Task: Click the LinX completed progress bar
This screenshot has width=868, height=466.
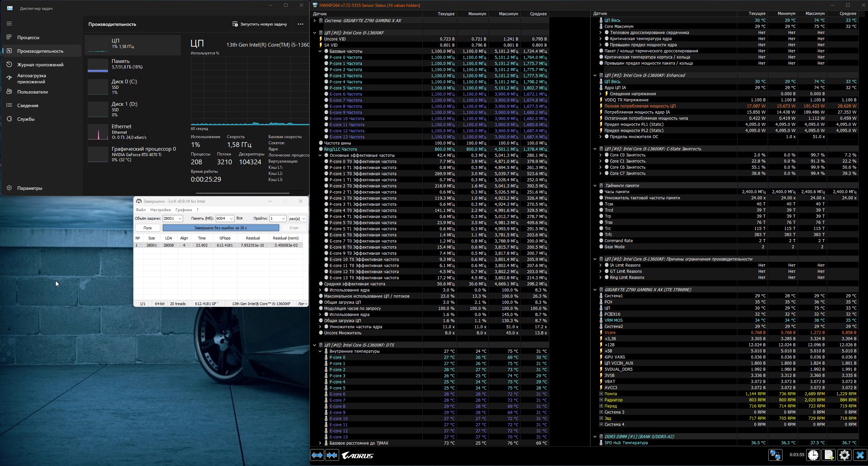Action: pos(220,228)
